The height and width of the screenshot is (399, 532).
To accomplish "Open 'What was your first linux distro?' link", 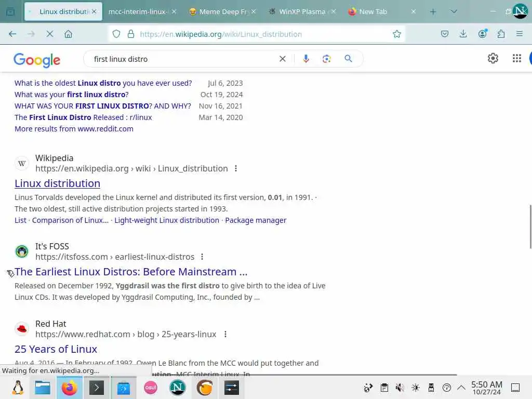I will point(72,95).
